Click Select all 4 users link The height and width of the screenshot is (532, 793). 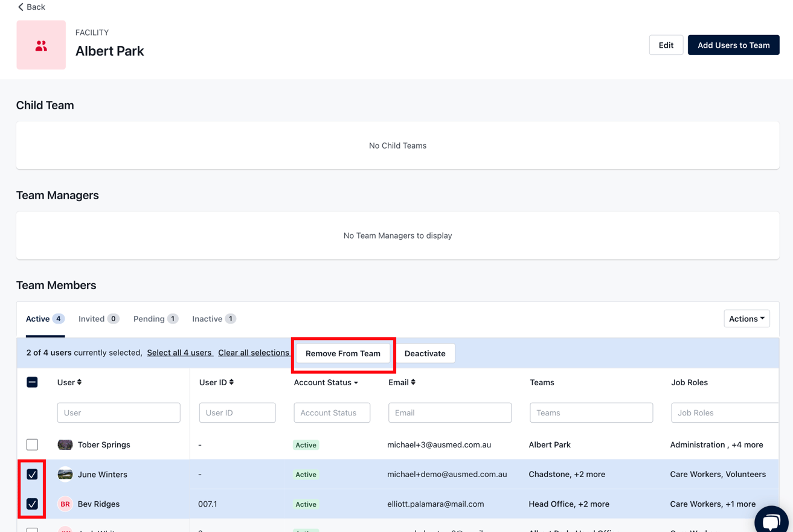pos(179,353)
